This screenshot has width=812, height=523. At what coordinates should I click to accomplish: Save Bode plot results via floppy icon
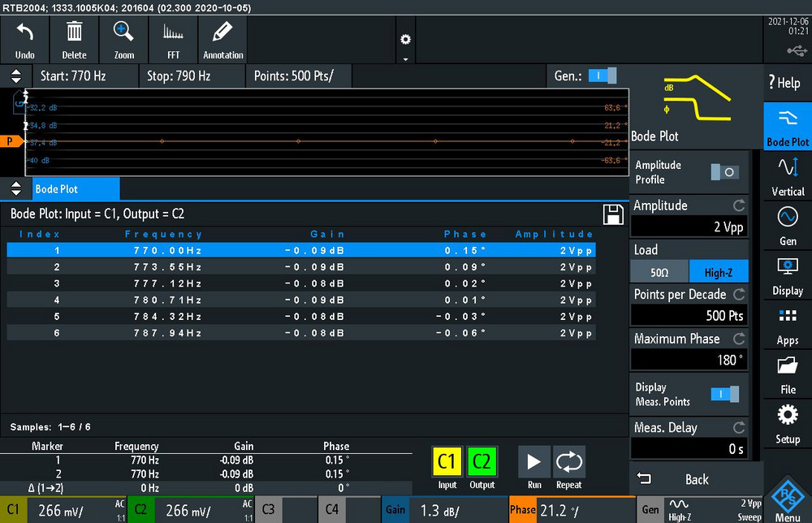[613, 214]
